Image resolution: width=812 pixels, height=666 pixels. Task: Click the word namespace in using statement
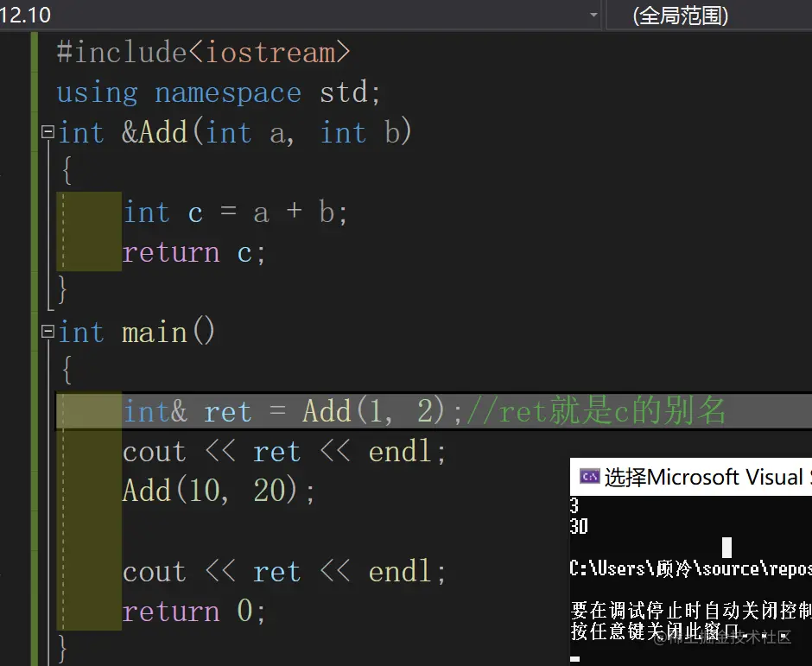click(229, 92)
